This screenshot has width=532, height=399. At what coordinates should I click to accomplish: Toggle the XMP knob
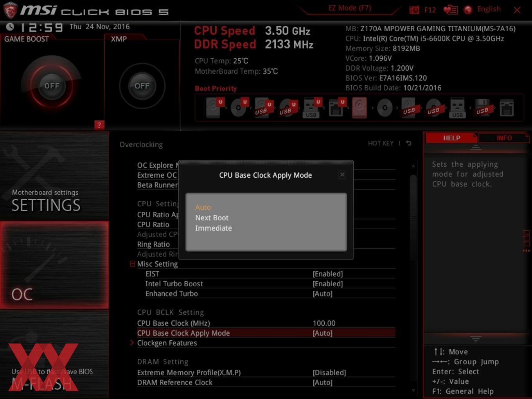click(x=142, y=86)
